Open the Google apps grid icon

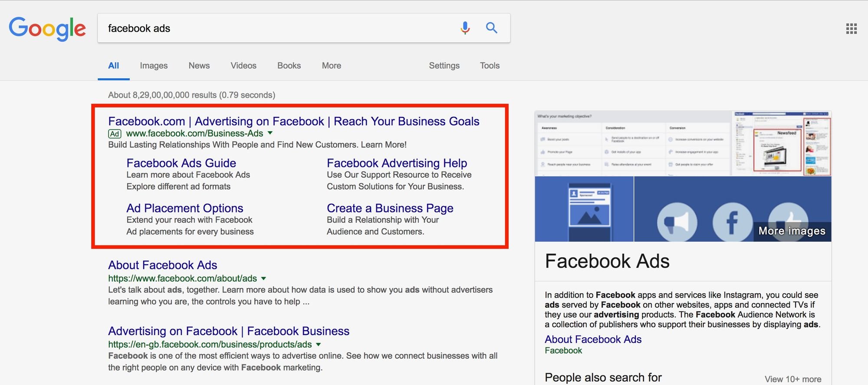tap(851, 29)
